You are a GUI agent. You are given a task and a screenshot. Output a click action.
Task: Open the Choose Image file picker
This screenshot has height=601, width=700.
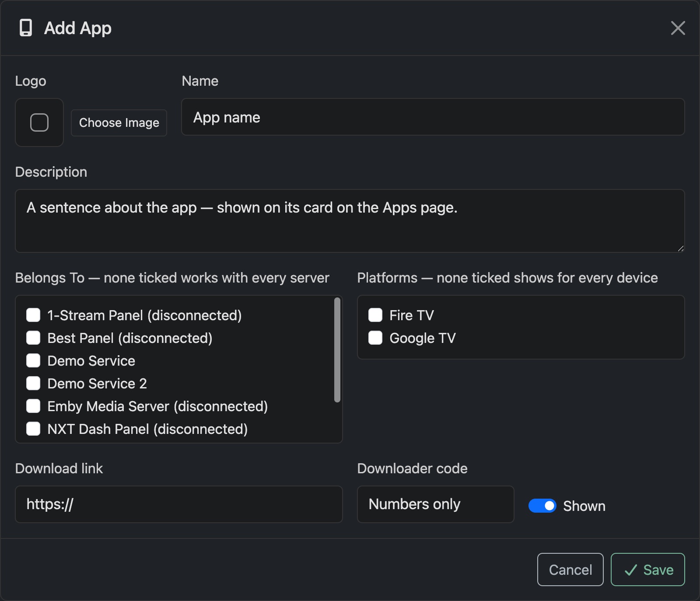coord(119,123)
